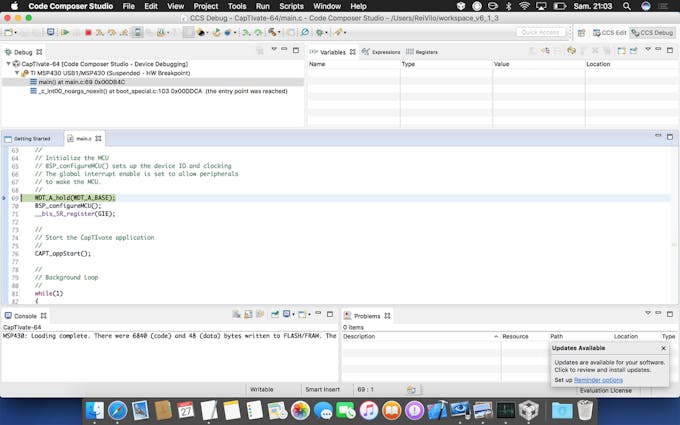
Task: Click the CAPT_appStart(); code line
Action: [63, 253]
